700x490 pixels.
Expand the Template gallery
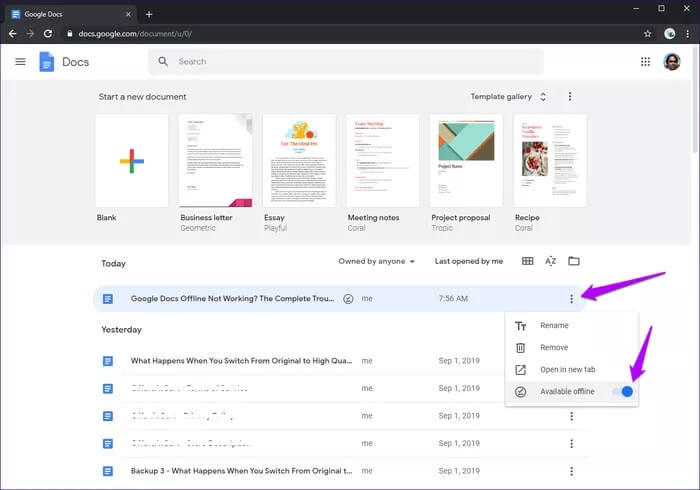pos(509,97)
